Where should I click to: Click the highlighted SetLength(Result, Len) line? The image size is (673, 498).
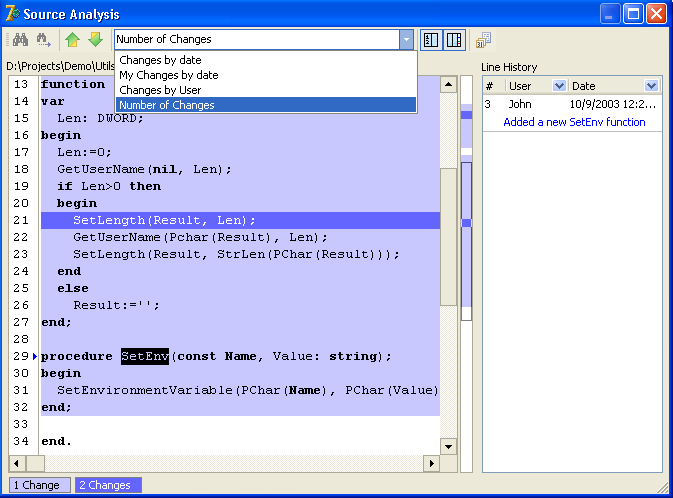pos(164,220)
